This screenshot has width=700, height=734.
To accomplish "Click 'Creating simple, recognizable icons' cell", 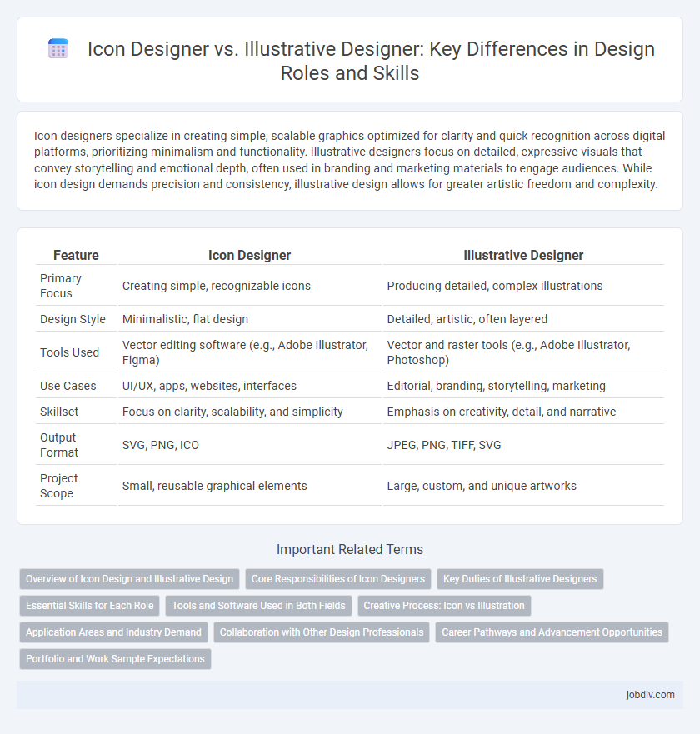I will (249, 286).
